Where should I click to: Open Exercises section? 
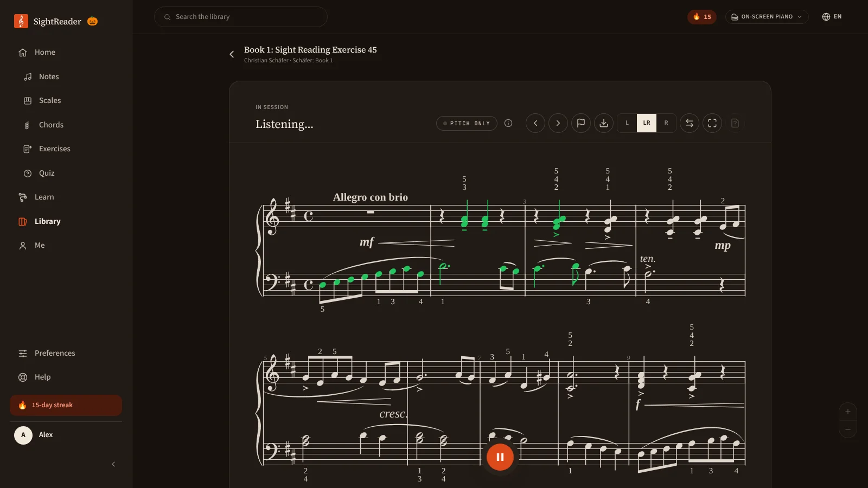(66, 149)
